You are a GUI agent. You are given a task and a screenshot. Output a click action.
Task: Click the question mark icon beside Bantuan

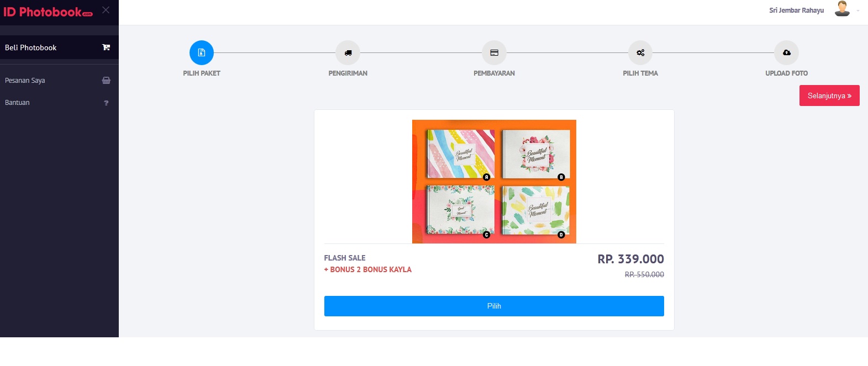click(106, 103)
